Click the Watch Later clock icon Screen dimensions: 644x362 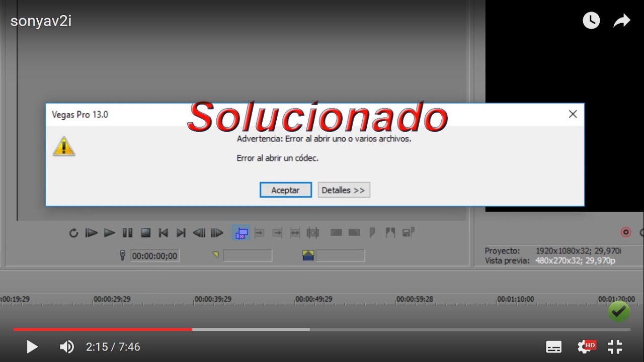(x=591, y=21)
